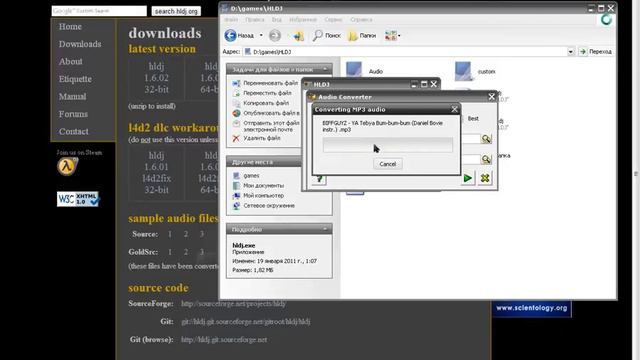Open the Файл menu in Explorer
This screenshot has height=360, width=640.
(x=231, y=20)
